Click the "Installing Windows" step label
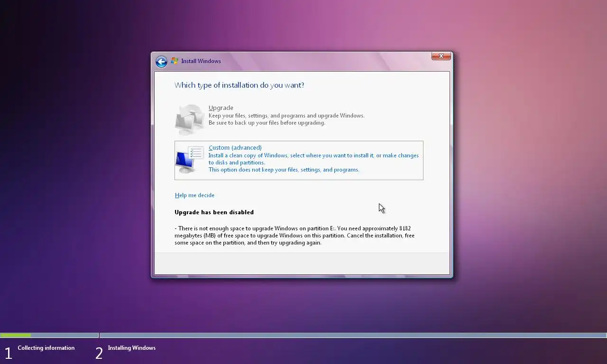607x364 pixels. pyautogui.click(x=132, y=348)
